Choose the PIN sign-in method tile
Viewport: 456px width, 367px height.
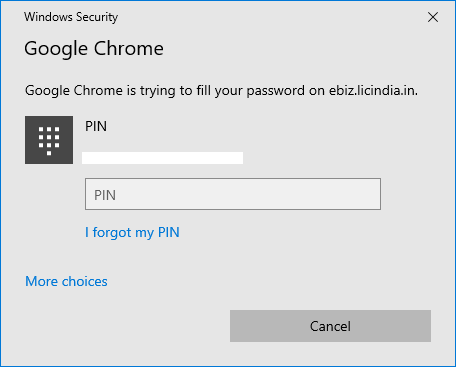tap(49, 140)
